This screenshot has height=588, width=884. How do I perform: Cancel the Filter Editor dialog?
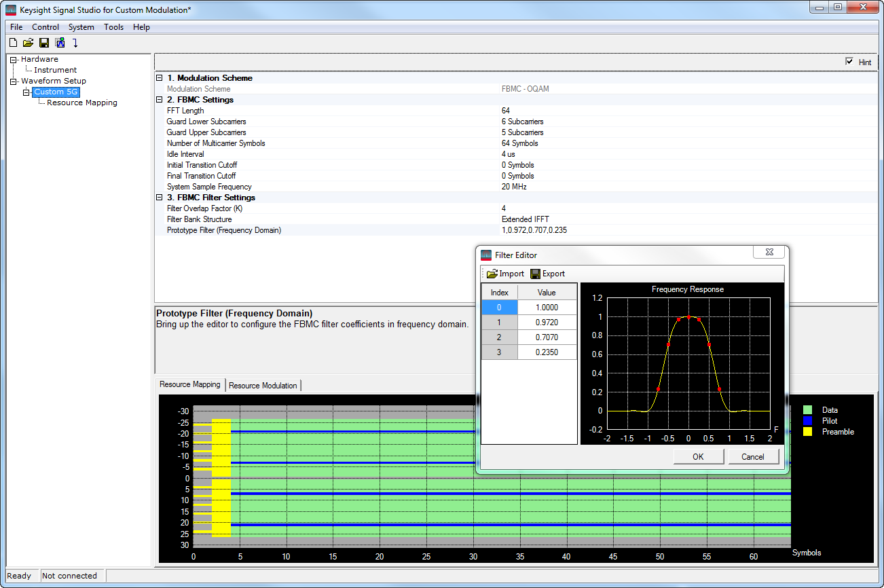[x=754, y=456]
